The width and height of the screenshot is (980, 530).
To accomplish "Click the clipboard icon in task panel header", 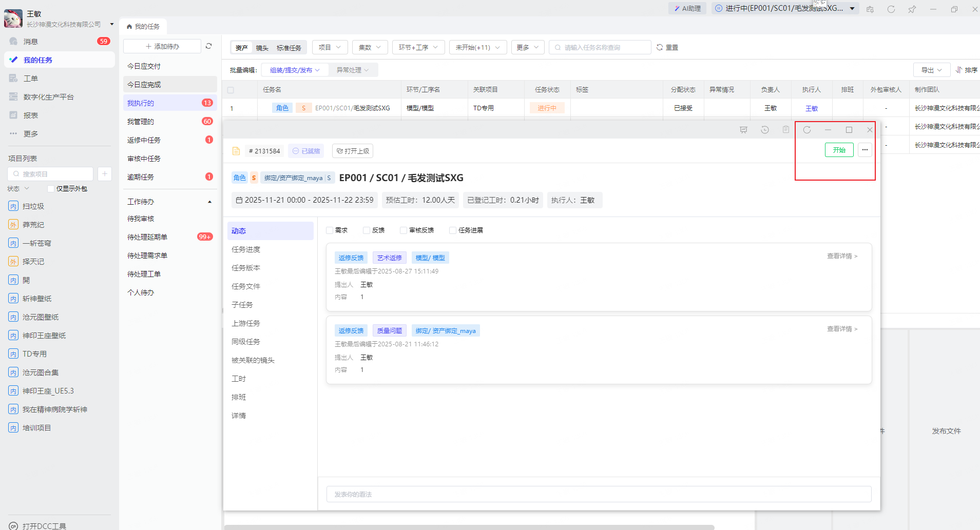I will point(785,130).
